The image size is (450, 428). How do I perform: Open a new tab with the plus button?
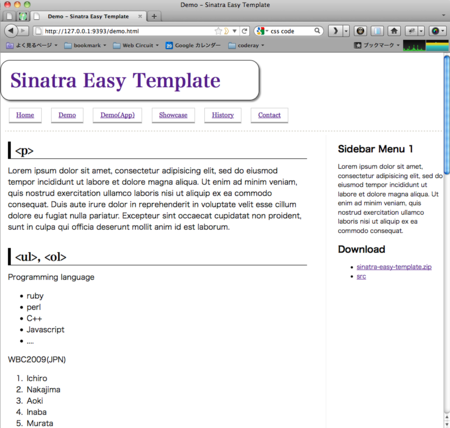click(154, 16)
